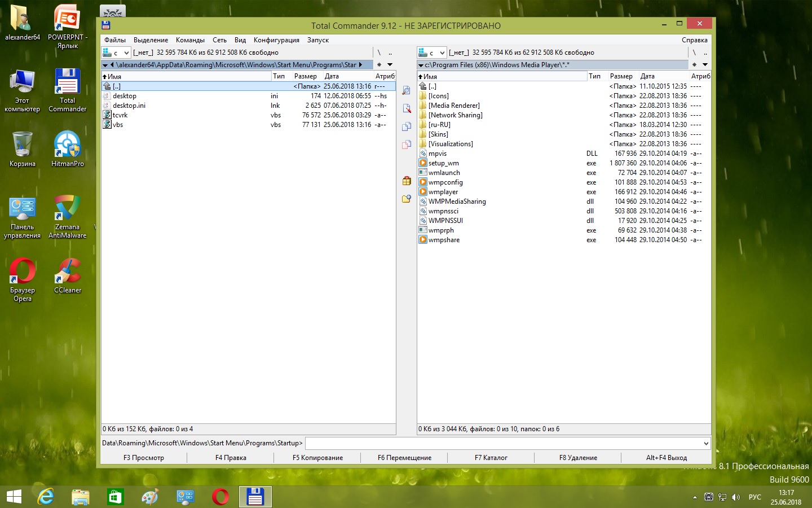Open Opera from the Windows taskbar
The height and width of the screenshot is (508, 812).
220,497
